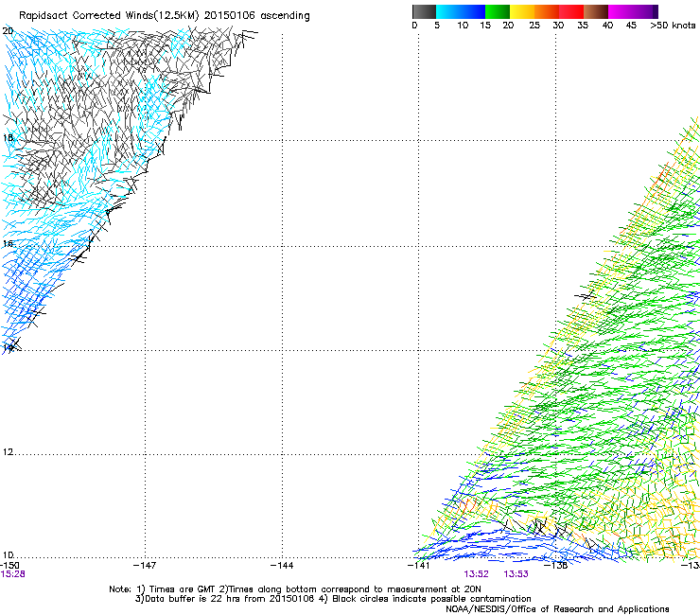Click the 13:52 pass time label
Screen dimensions: 700x615
476,574
